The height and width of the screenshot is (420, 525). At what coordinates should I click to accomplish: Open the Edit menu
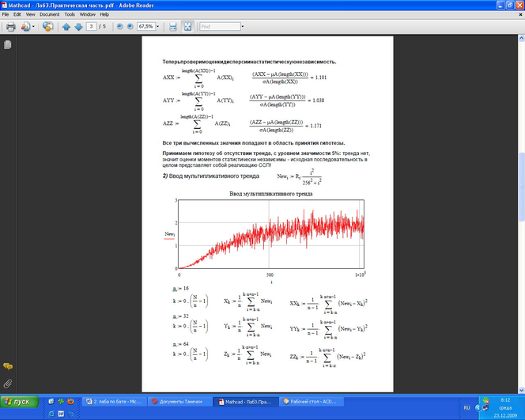click(17, 14)
